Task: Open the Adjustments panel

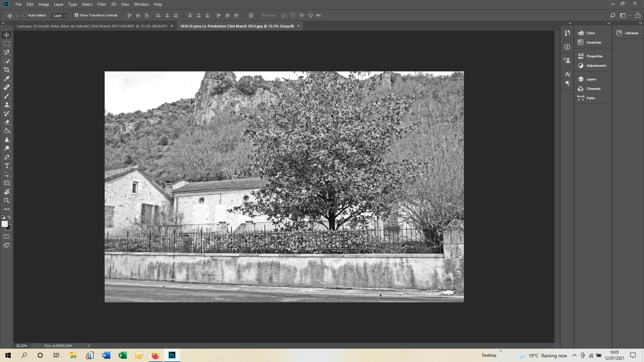Action: (x=596, y=66)
